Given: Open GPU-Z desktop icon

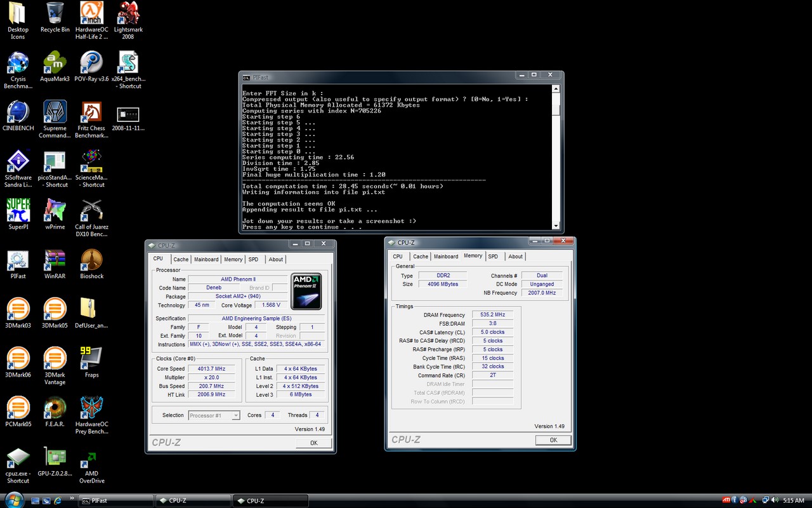Looking at the screenshot, I should click(55, 462).
